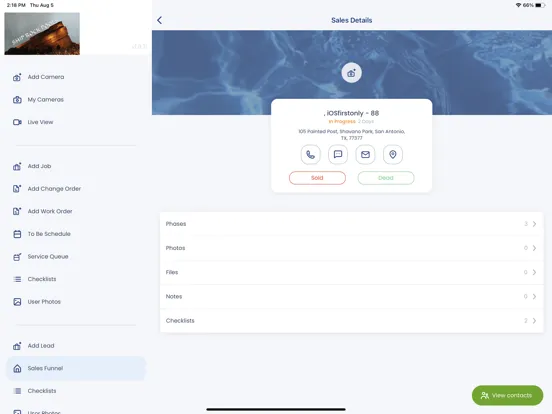Open My Cameras menu item
The height and width of the screenshot is (414, 552).
tap(46, 100)
